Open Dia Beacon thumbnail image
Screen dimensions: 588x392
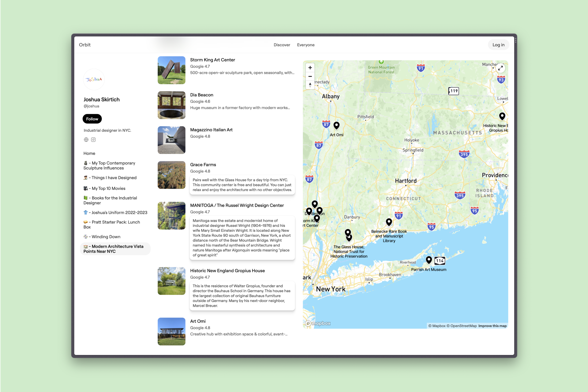pyautogui.click(x=171, y=105)
